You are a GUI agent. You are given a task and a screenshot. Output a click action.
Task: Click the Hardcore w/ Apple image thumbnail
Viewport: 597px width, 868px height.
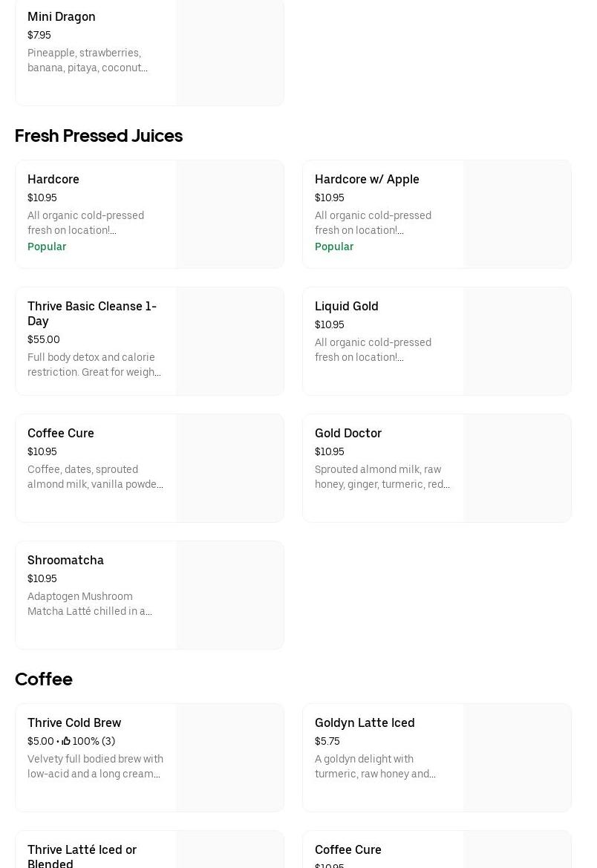click(x=517, y=215)
